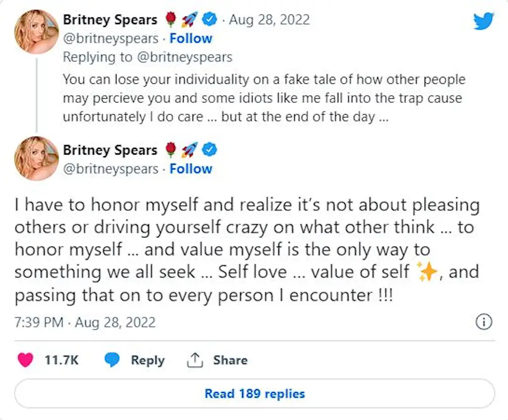Viewport: 508px width, 420px height.
Task: Click the share upload arrow icon
Action: point(195,360)
